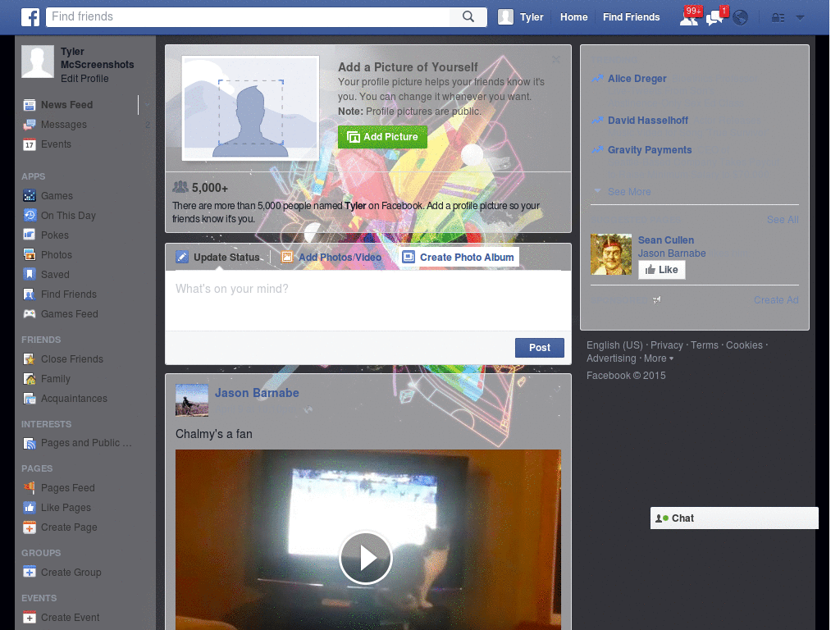Click the Pages Feed flag icon
Screen dimensions: 840x630
(x=30, y=488)
